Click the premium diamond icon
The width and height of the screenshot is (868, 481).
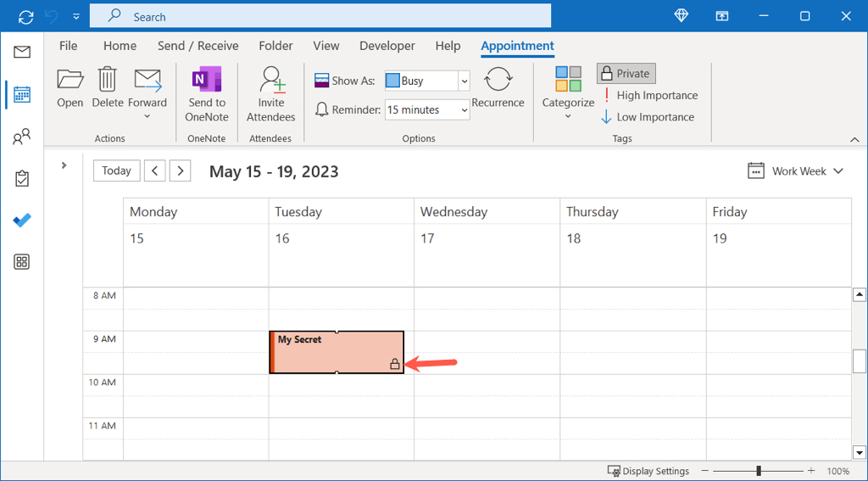[681, 16]
